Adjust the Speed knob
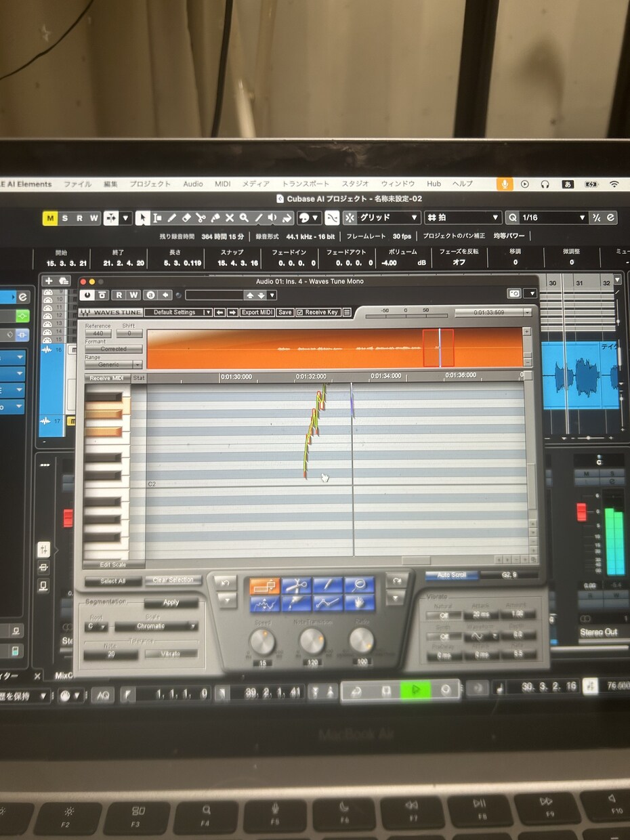Viewport: 630px width, 840px height. tap(262, 641)
